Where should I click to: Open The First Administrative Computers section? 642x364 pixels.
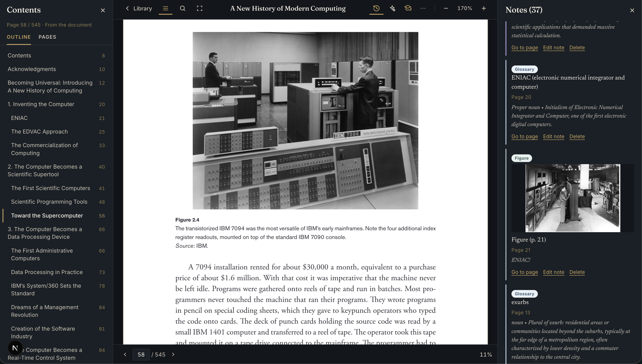[x=56, y=255]
